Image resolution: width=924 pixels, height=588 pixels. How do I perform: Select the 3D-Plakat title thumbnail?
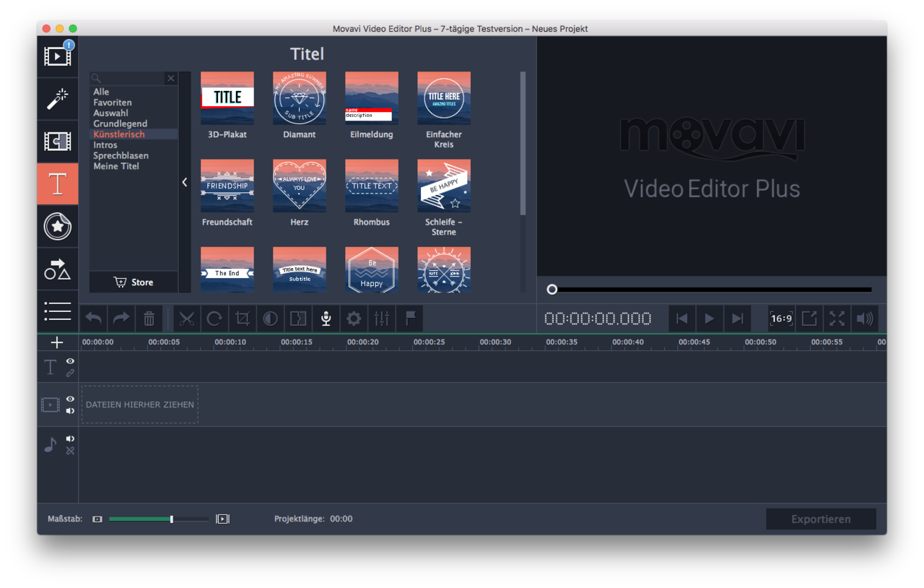tap(227, 98)
